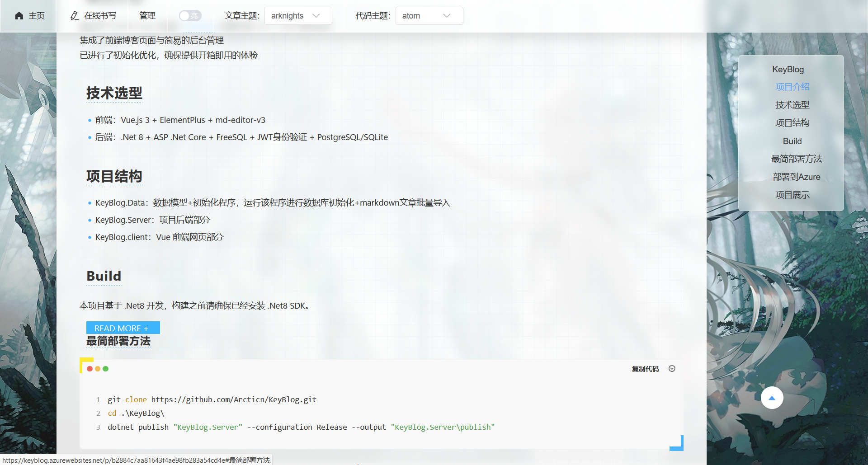Screen dimensions: 868x465
Task: Select the highlighted 项目介绍 sidebar entry
Action: click(x=792, y=87)
